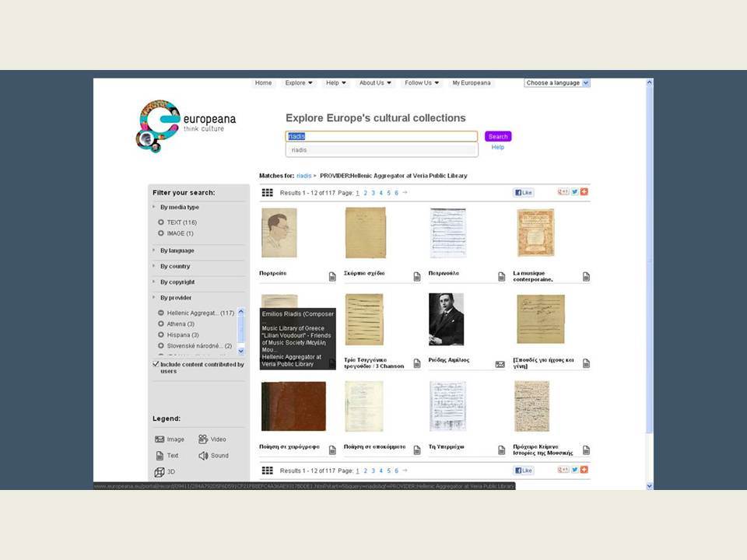Viewport: 747px width, 560px height.
Task: Open My Europeana
Action: [472, 83]
